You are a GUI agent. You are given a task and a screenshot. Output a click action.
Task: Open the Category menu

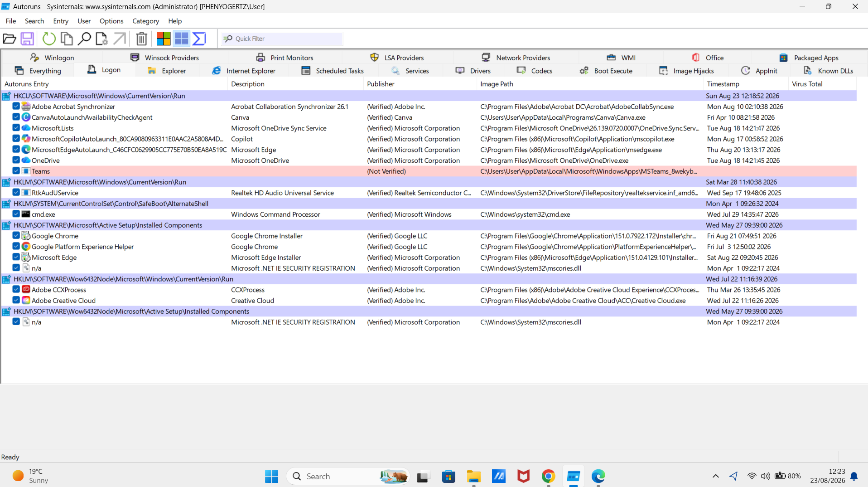click(145, 21)
